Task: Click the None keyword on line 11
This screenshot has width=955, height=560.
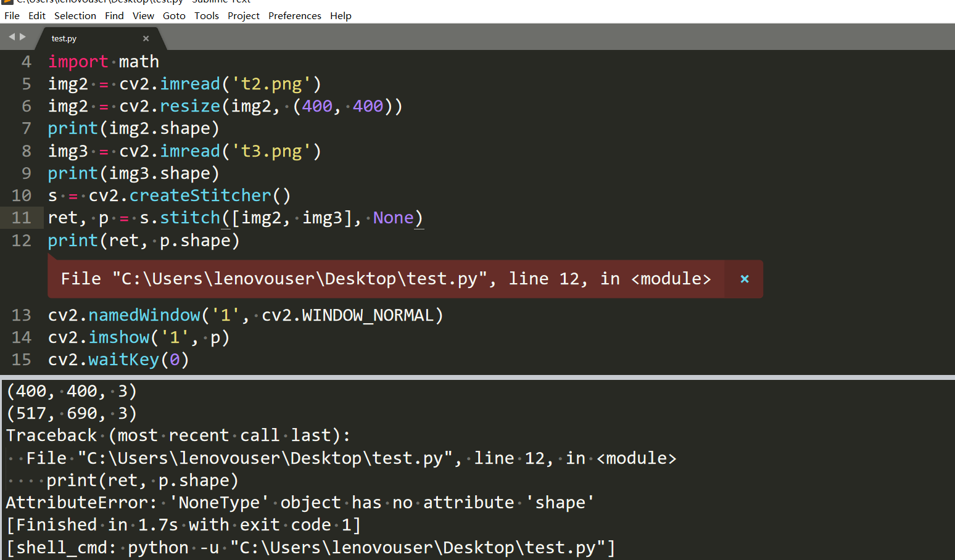Action: click(x=393, y=218)
